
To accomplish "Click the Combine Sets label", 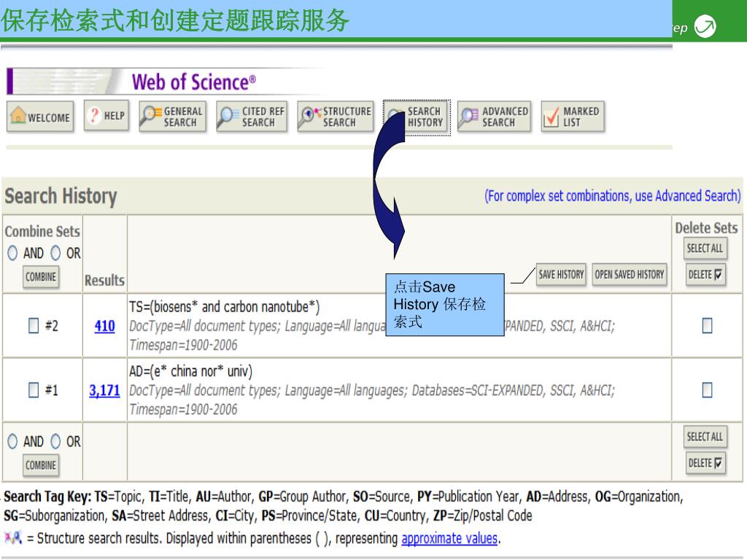I will click(42, 231).
